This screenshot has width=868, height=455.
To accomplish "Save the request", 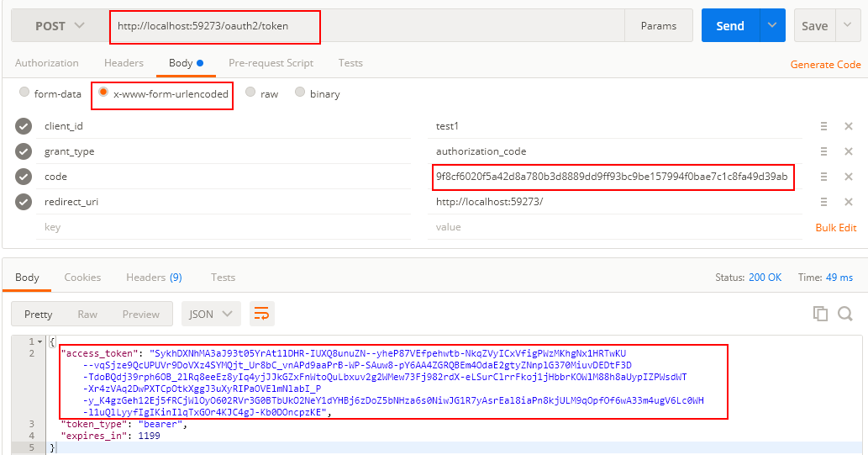I will [815, 26].
